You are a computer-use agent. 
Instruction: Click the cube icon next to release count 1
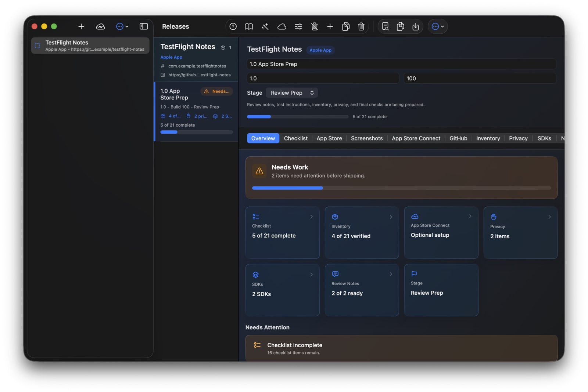[223, 48]
